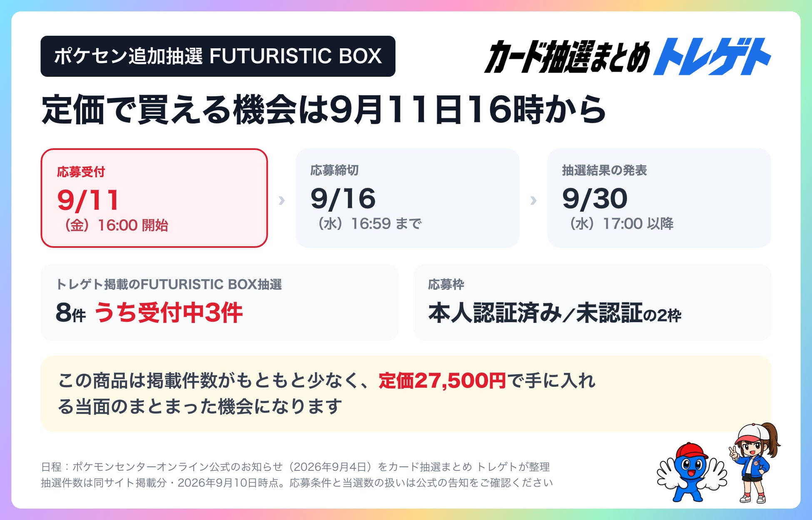
Task: Click the yellow notice box about 掲載件数
Action: 406,394
